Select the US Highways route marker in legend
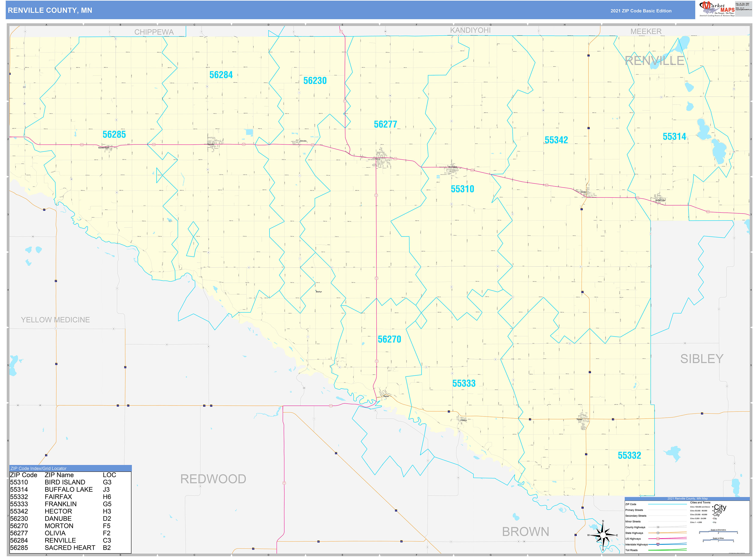 click(658, 539)
